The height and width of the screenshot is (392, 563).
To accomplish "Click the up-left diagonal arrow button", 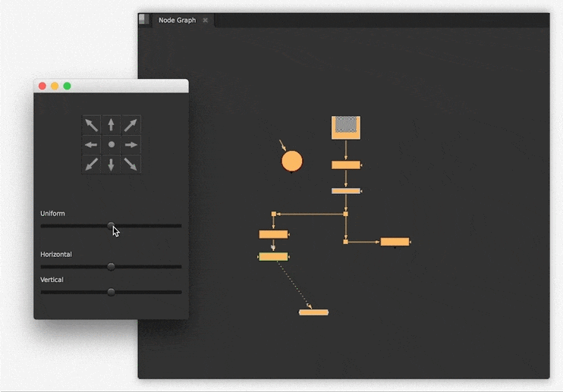I will pos(92,125).
